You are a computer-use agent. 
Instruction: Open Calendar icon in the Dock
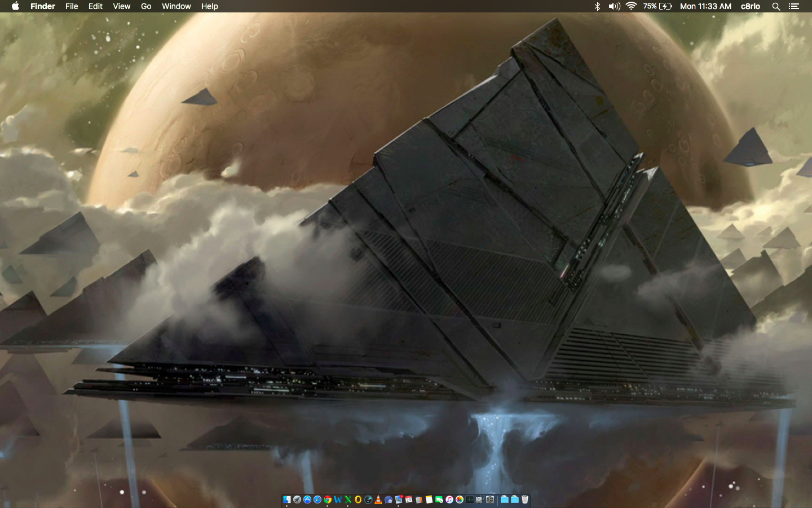409,500
